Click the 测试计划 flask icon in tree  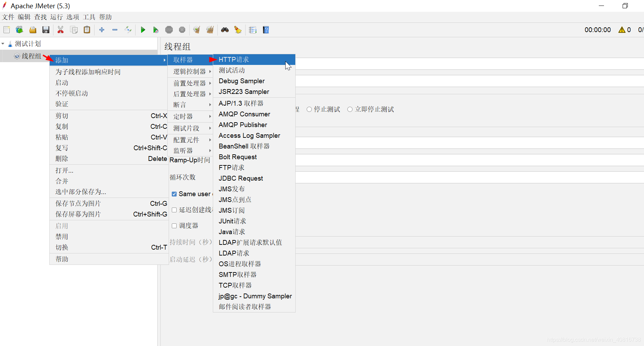pyautogui.click(x=10, y=44)
